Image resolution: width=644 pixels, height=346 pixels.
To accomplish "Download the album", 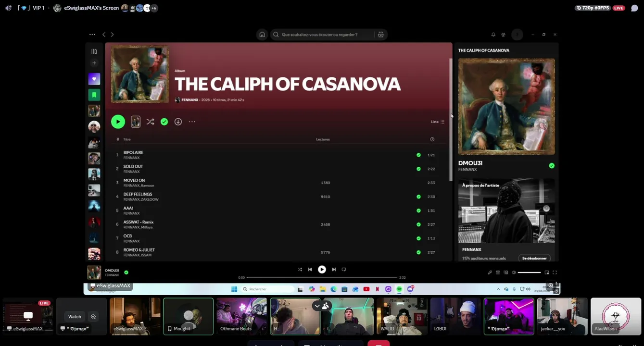I will pyautogui.click(x=178, y=122).
